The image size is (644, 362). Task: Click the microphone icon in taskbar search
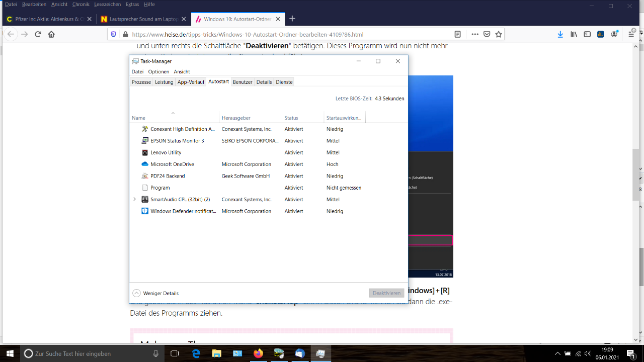pos(156,353)
